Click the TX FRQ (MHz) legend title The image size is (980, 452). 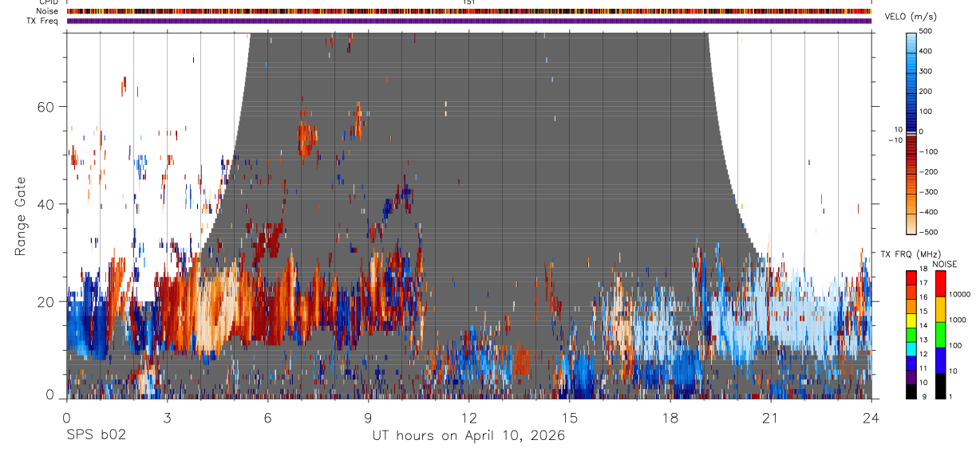tap(910, 254)
